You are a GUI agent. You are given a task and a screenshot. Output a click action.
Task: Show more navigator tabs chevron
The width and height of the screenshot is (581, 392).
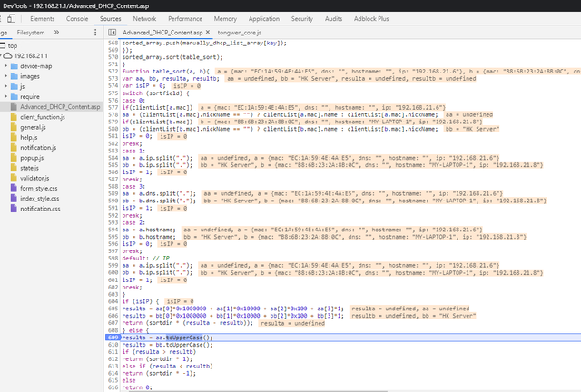click(x=56, y=33)
